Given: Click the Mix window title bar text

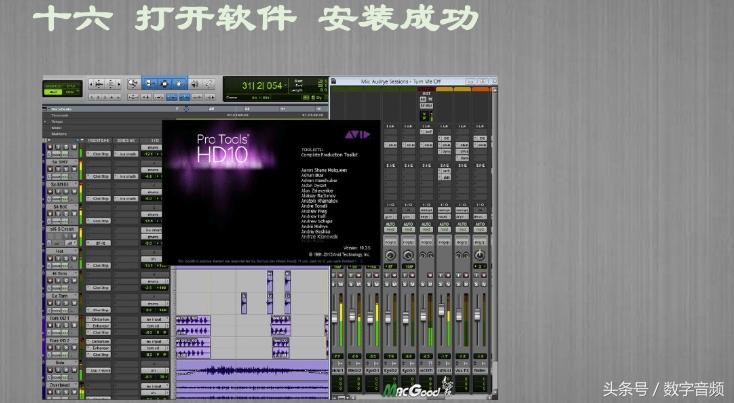Looking at the screenshot, I should point(400,81).
